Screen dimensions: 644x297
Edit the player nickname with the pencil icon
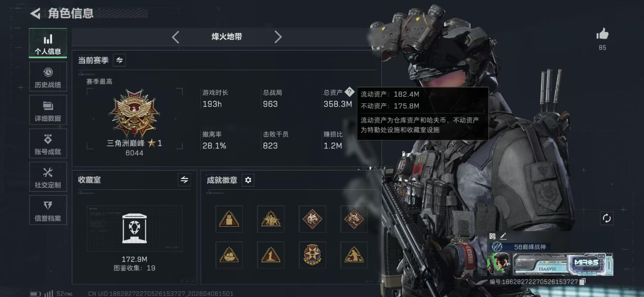[503, 236]
